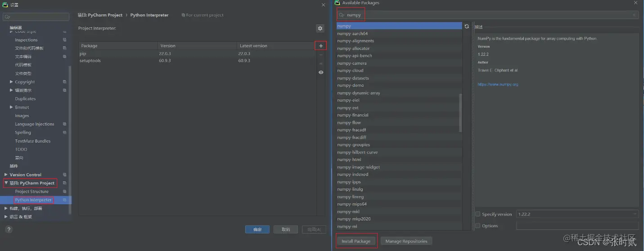Click the Options text input field
The width and height of the screenshot is (644, 251).
click(577, 226)
